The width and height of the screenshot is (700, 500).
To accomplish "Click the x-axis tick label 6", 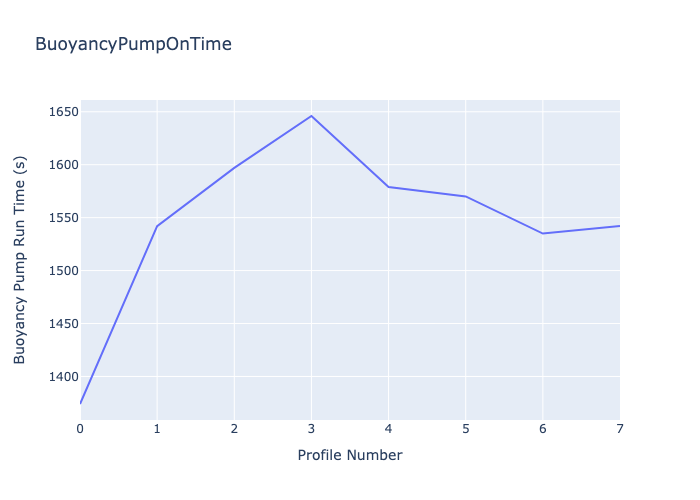I will tap(542, 428).
